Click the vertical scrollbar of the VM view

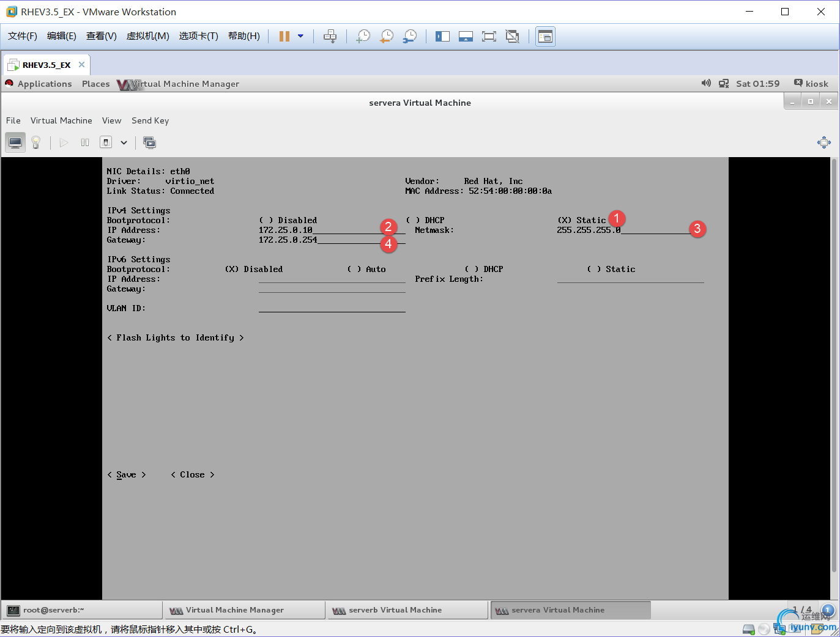pyautogui.click(x=834, y=365)
